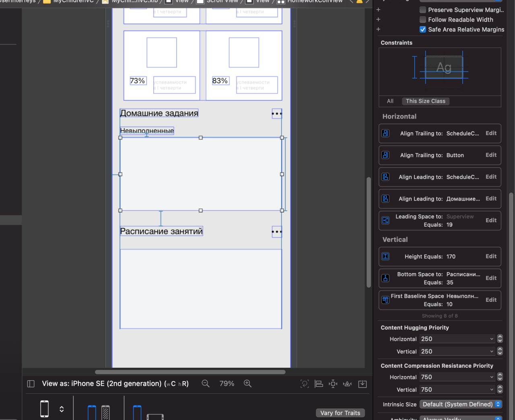Edit the First Baseline Space constraint

(x=491, y=299)
